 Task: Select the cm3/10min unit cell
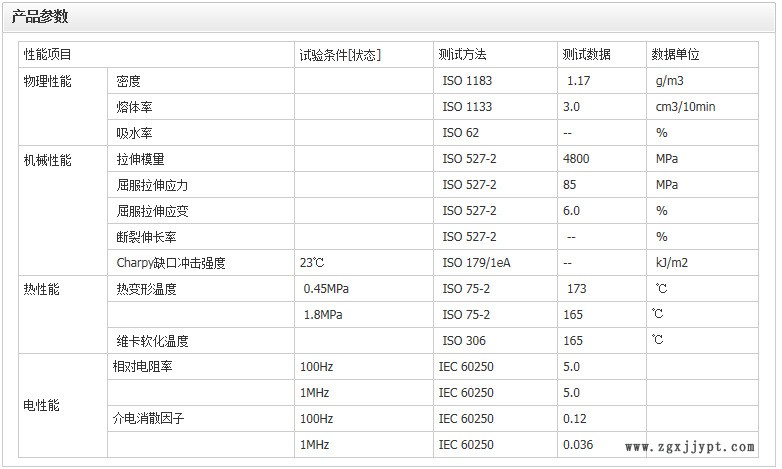click(x=685, y=107)
